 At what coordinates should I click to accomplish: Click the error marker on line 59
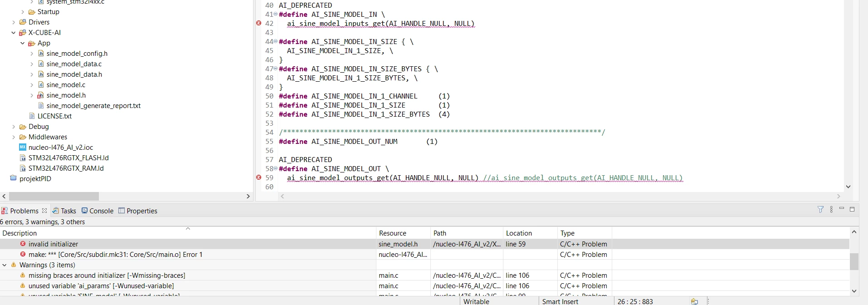(258, 177)
